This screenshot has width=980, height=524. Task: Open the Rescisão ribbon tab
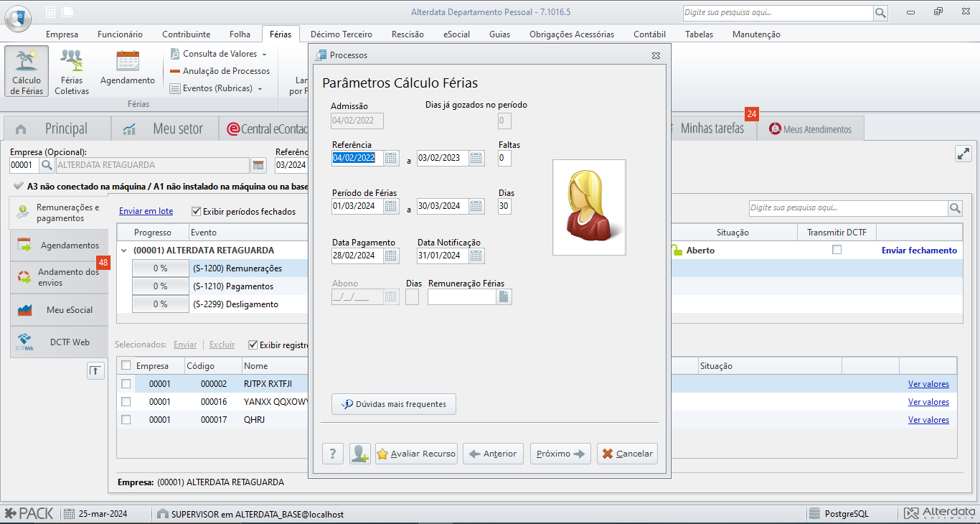coord(407,34)
